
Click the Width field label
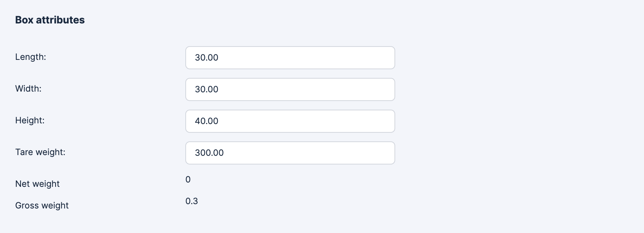point(28,89)
